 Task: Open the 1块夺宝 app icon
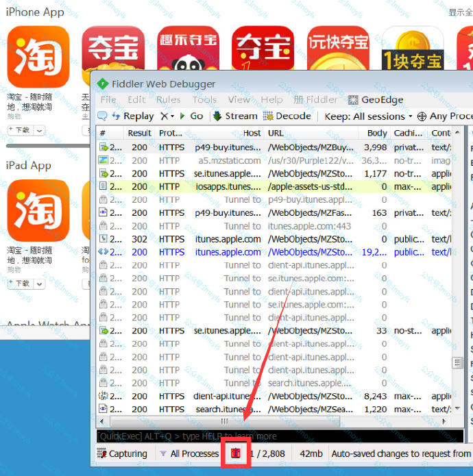pyautogui.click(x=413, y=48)
